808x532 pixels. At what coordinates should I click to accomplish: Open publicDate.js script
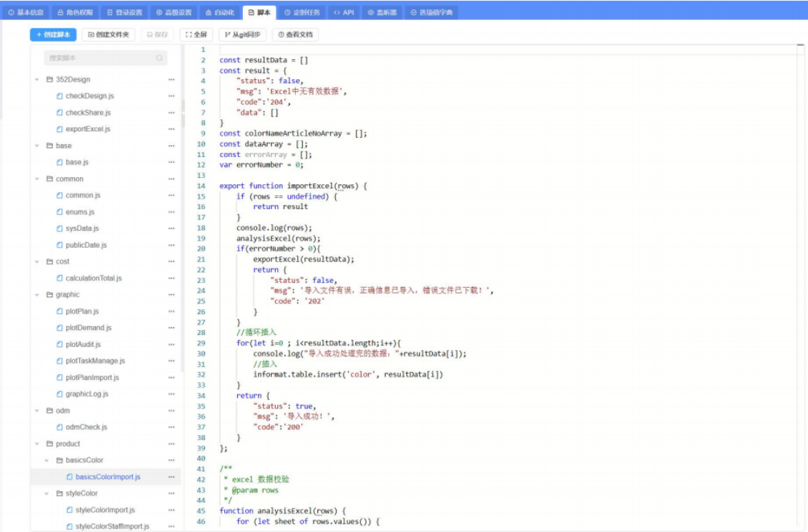click(86, 245)
